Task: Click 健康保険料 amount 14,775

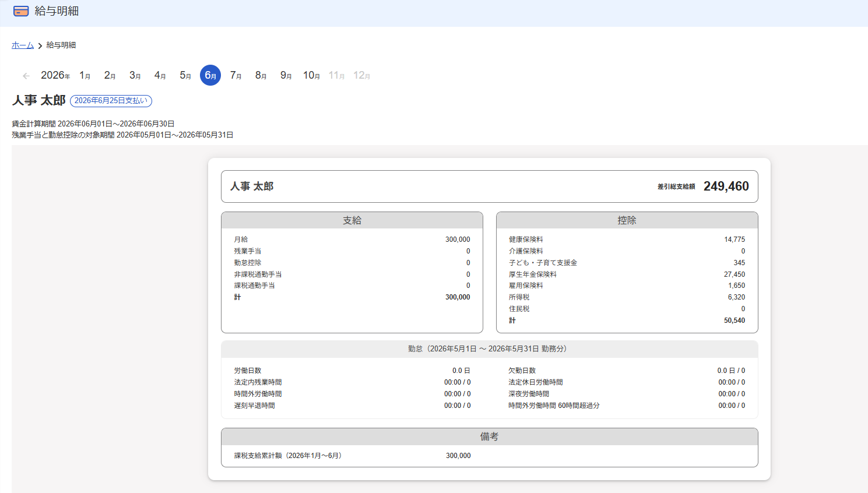Action: click(735, 240)
